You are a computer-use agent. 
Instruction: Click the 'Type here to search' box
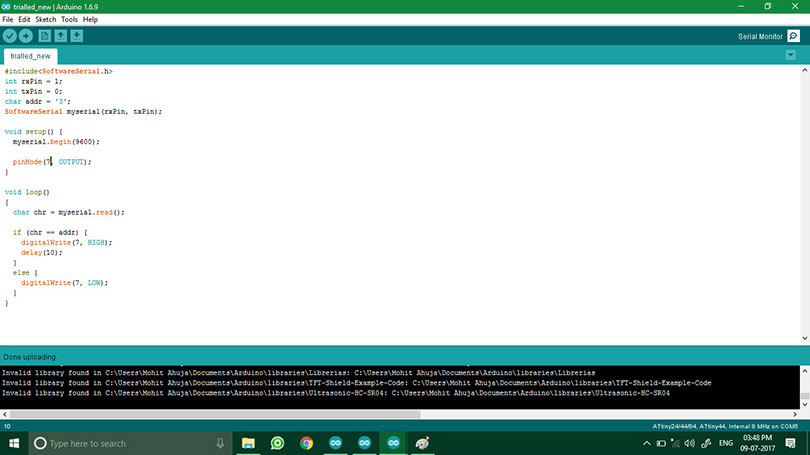coord(130,443)
